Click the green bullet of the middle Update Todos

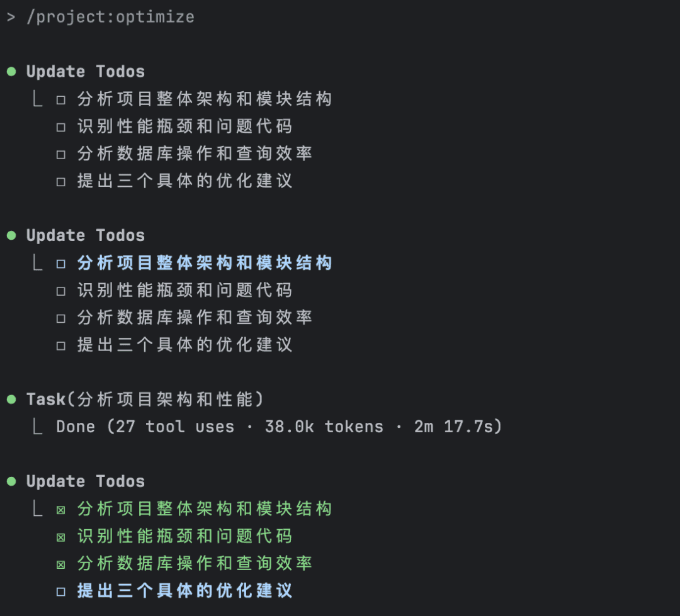click(11, 235)
